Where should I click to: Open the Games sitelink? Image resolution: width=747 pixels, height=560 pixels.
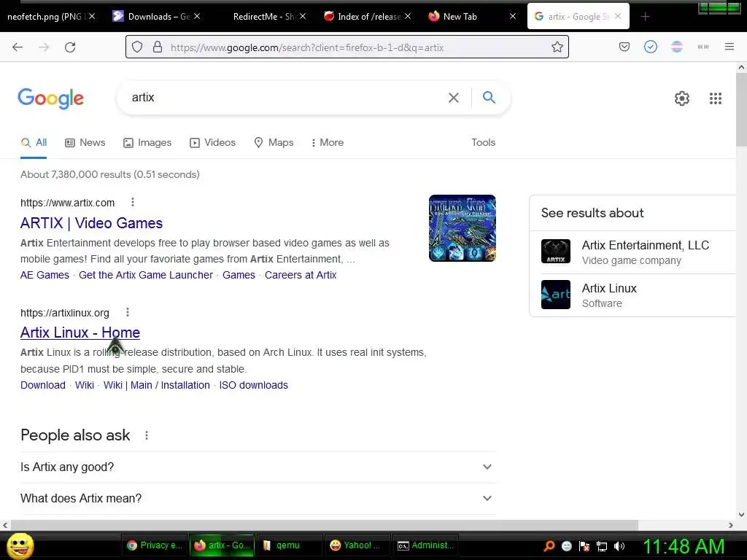[x=239, y=275]
